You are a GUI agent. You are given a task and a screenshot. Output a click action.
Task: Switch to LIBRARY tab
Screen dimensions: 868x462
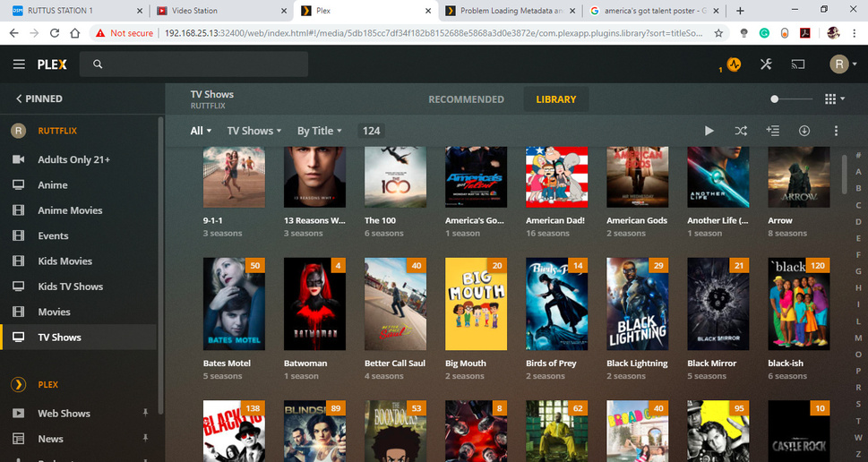tap(555, 99)
